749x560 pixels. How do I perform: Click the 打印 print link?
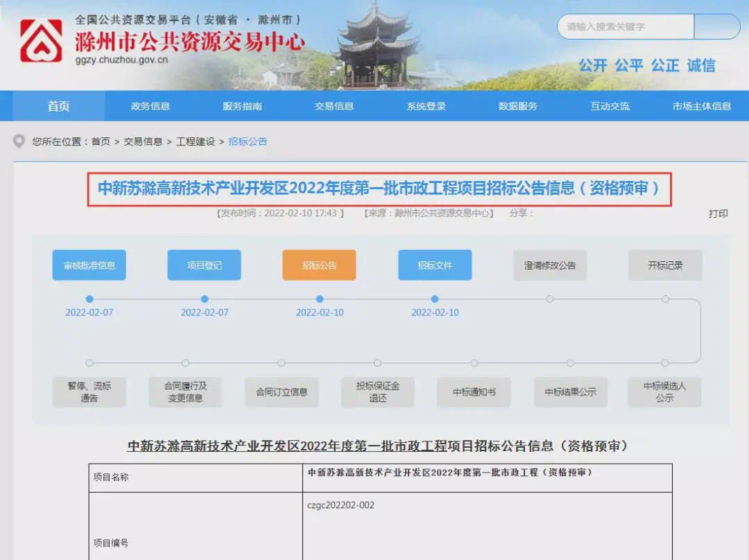click(718, 213)
